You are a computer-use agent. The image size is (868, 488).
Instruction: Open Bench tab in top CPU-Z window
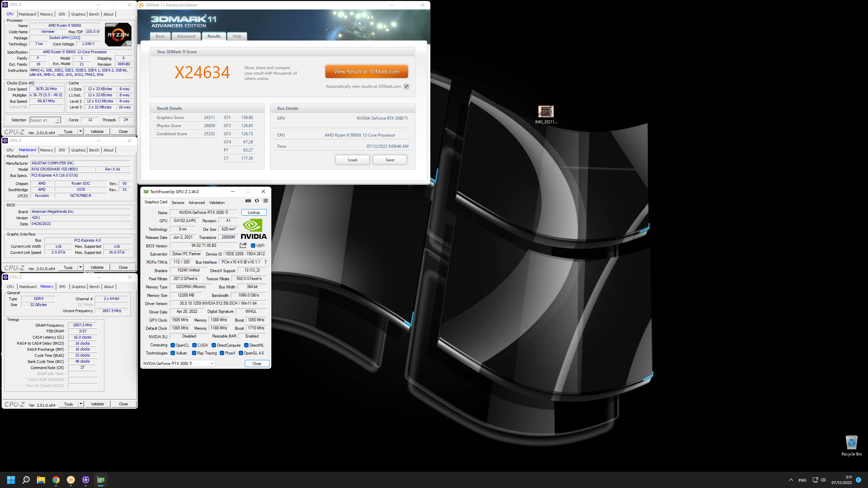(94, 14)
